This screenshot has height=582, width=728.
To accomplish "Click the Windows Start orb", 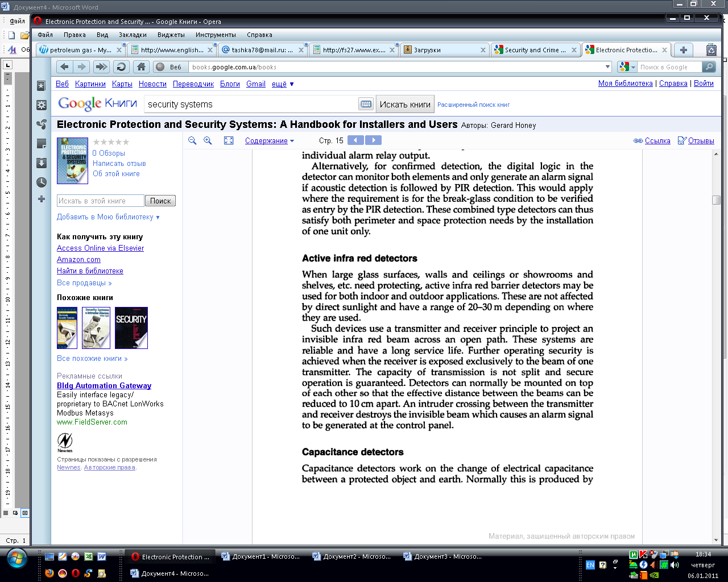I will click(16, 558).
